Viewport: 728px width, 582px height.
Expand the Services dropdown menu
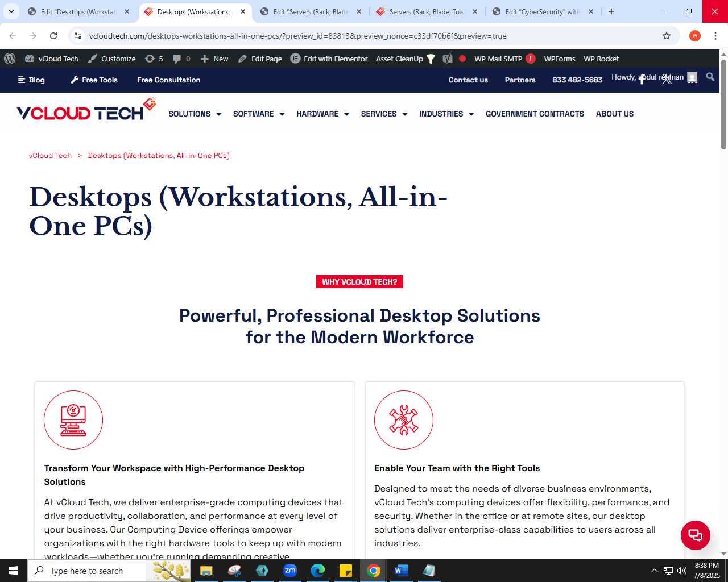pyautogui.click(x=384, y=114)
